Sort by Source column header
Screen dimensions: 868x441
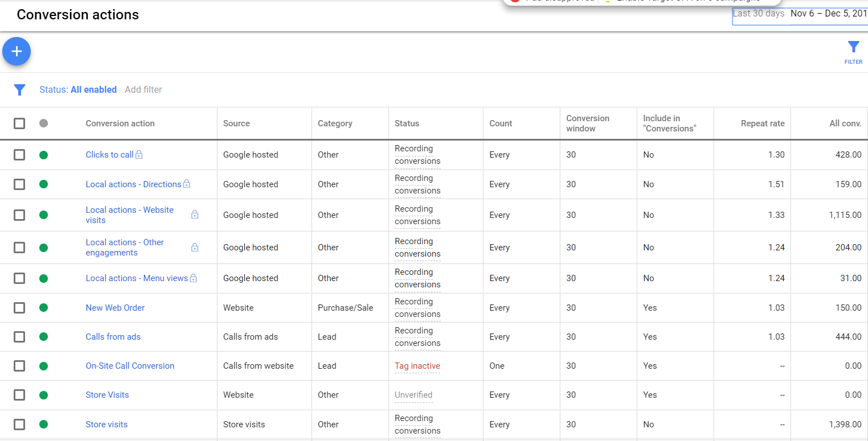click(236, 123)
